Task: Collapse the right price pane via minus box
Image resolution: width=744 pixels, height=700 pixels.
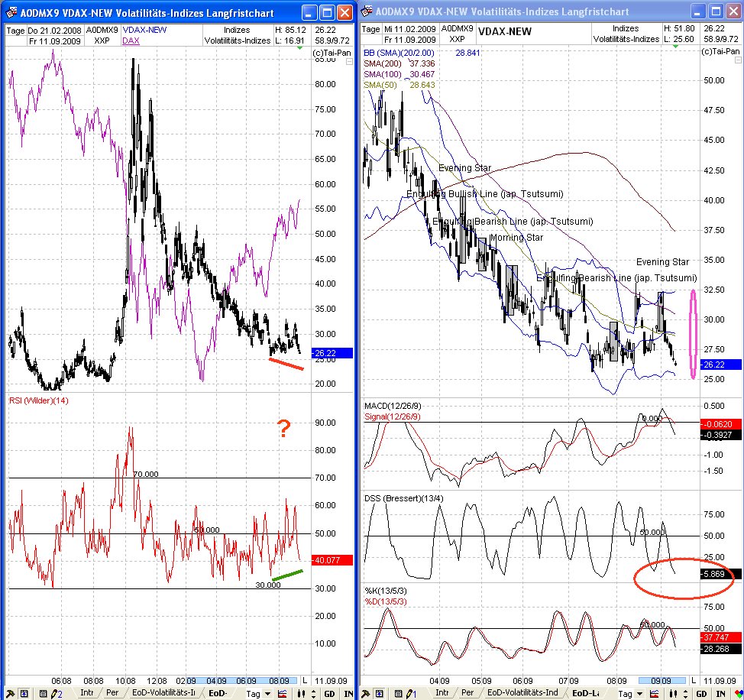Action: 738,60
